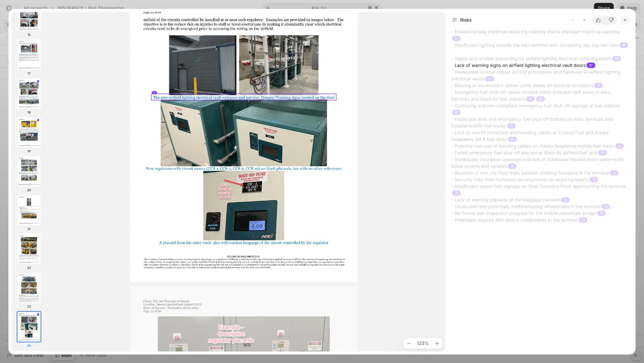Select page 24 thumbnail

pyautogui.click(x=29, y=327)
